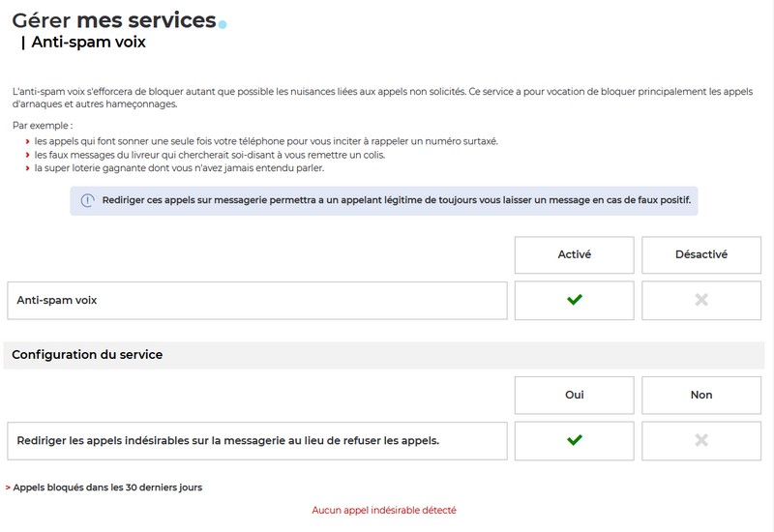The width and height of the screenshot is (774, 532).
Task: Click the 'Oui' column header
Action: 574,395
